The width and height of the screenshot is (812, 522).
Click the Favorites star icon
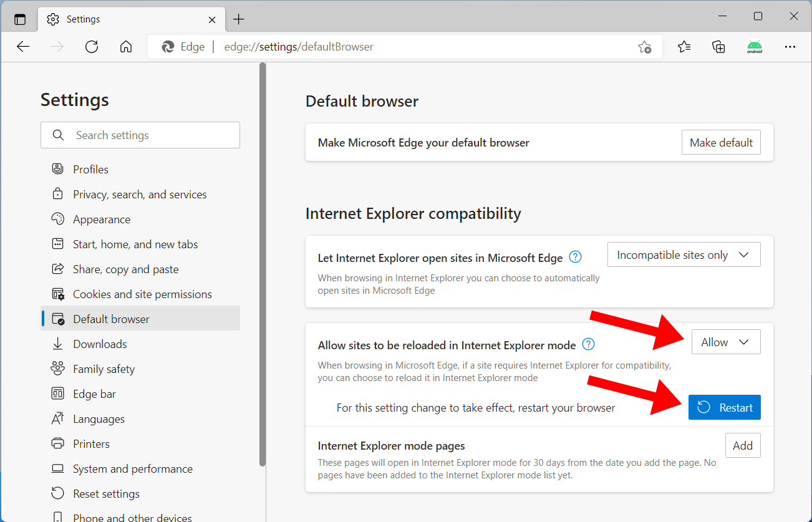click(x=684, y=46)
